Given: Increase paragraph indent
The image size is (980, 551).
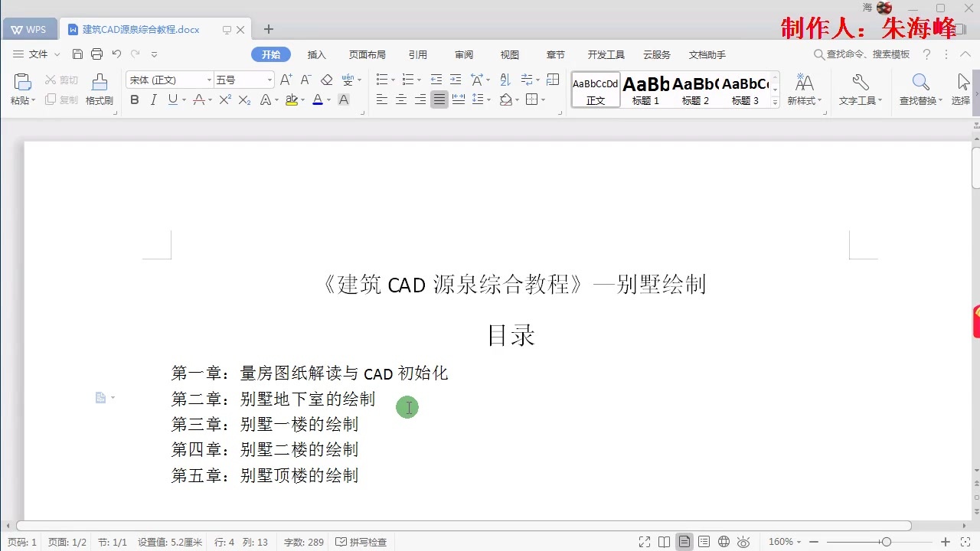Looking at the screenshot, I should pyautogui.click(x=456, y=80).
